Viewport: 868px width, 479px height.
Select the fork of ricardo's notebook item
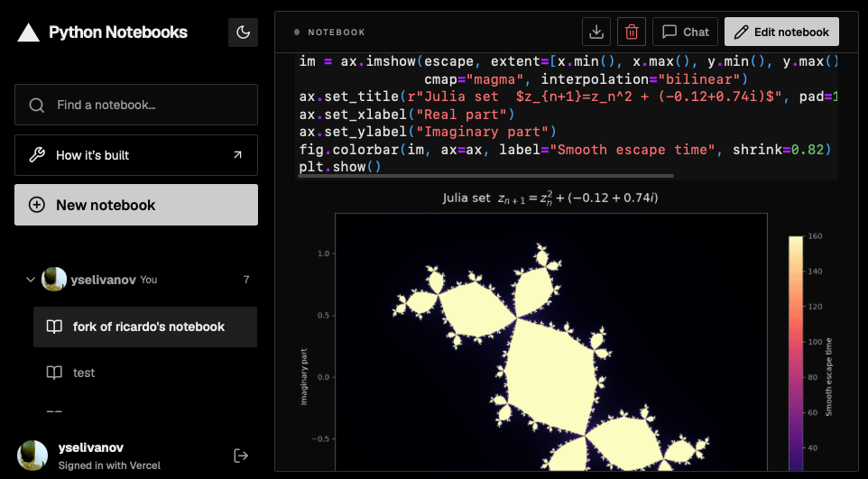[145, 327]
